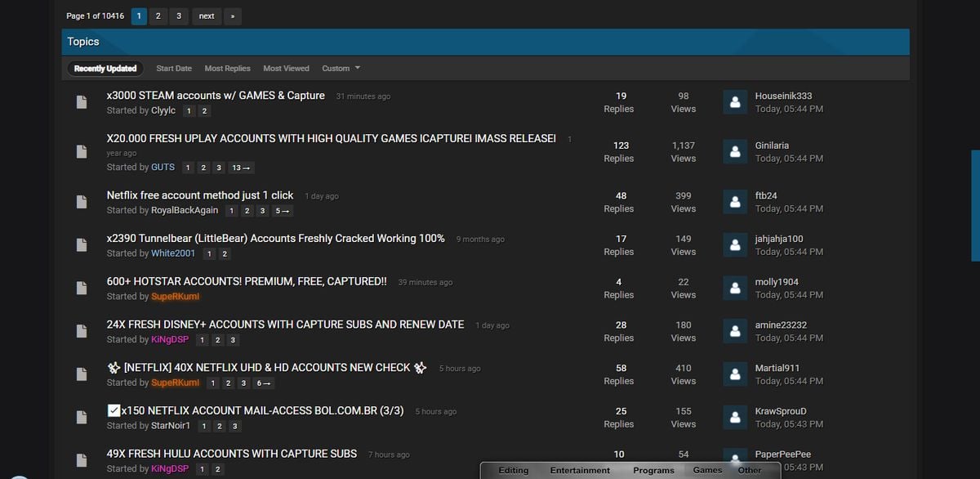Click the Games item in bottom bar

(707, 470)
